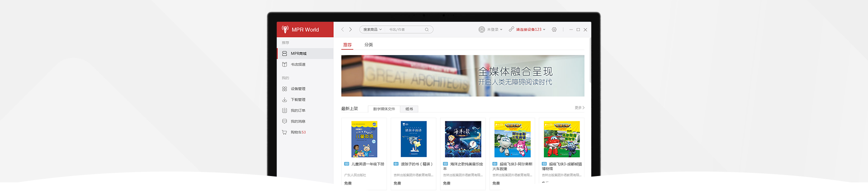The image size is (868, 191).
Task: Click the 读孩子的诗 blue book cover
Action: tap(414, 139)
